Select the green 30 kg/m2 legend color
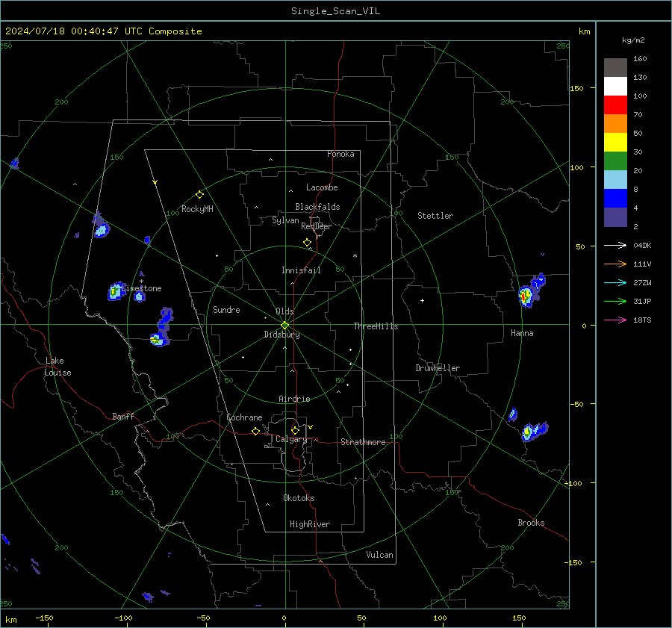Screen dimensions: 672x628 click(615, 161)
